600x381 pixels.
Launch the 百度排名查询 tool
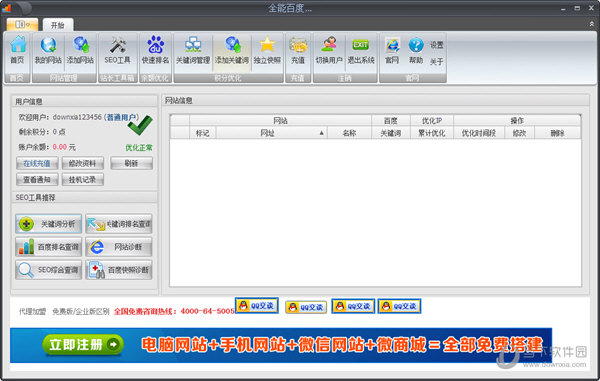pos(49,247)
